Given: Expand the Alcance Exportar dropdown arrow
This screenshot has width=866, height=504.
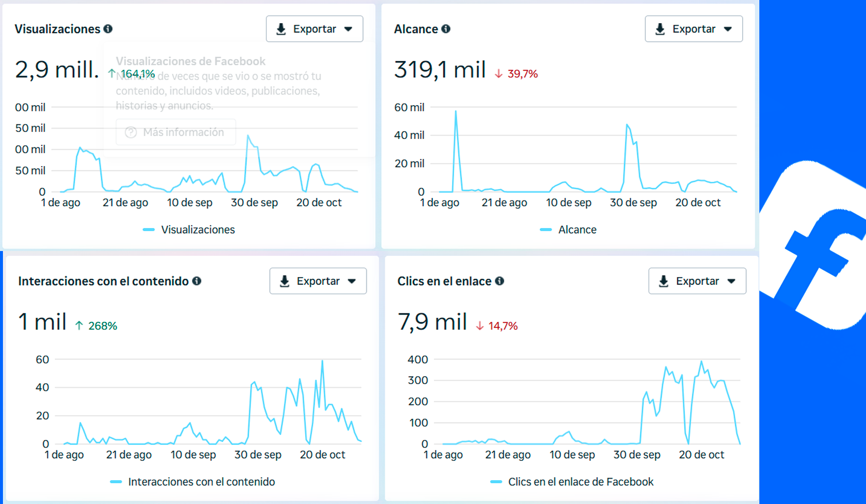Looking at the screenshot, I should coord(728,29).
